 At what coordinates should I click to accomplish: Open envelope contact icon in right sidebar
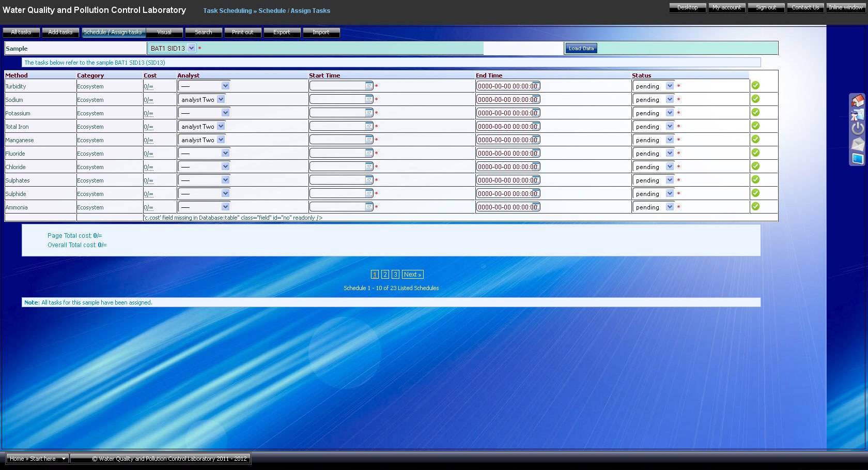858,144
